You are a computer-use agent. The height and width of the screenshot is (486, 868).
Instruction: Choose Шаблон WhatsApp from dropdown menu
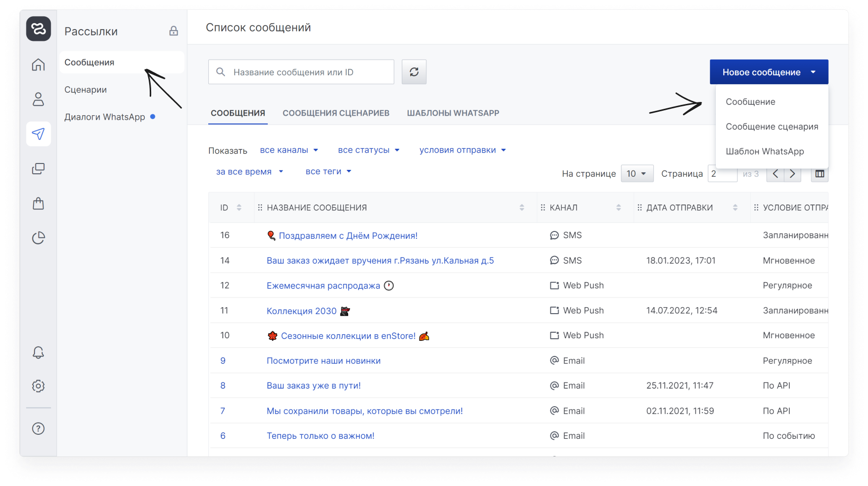765,152
